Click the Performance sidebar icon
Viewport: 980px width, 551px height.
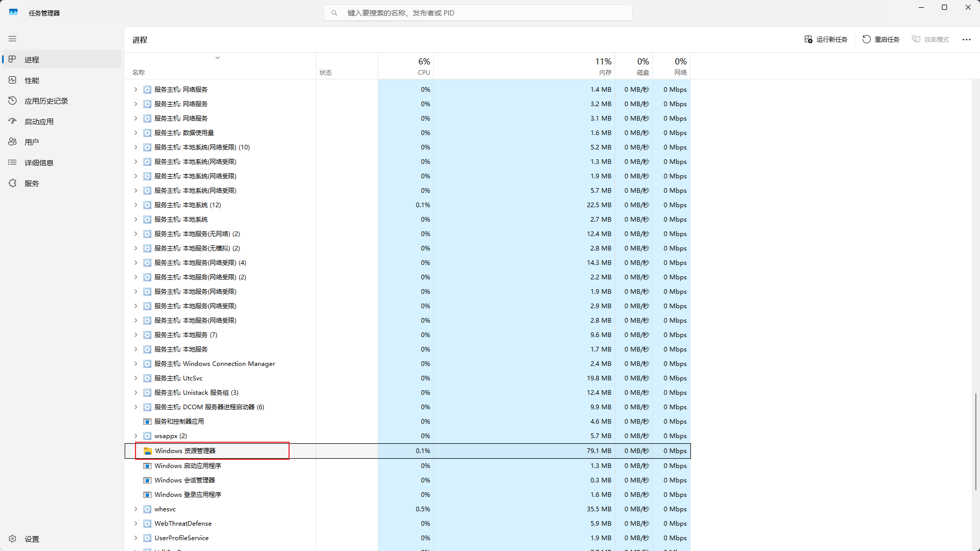13,80
